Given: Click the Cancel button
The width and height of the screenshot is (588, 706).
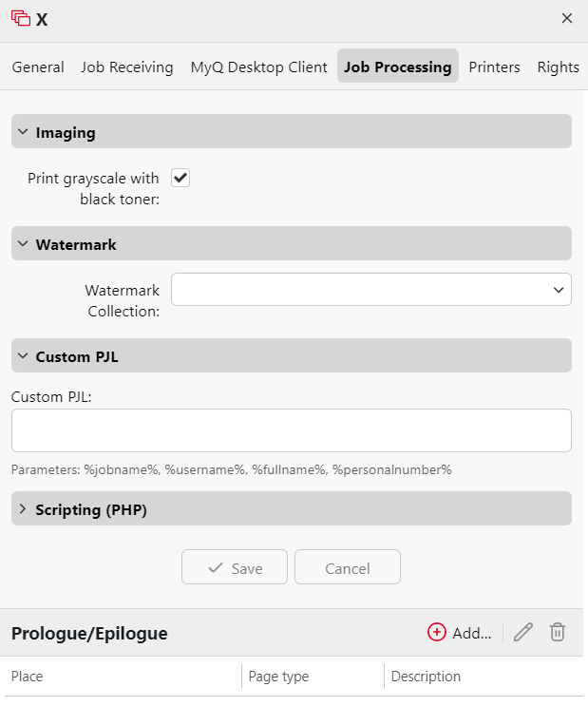Looking at the screenshot, I should click(347, 568).
